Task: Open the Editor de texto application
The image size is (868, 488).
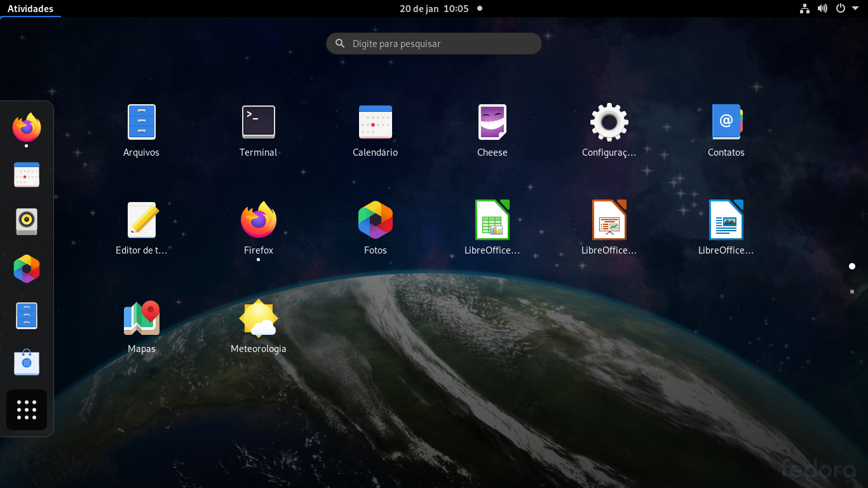Action: coord(141,220)
